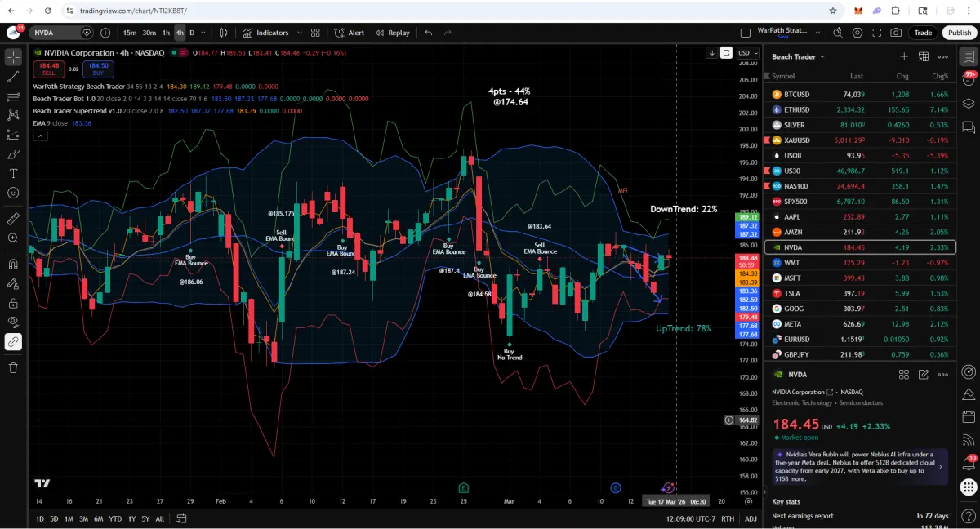Switch to 1h timeframe
Image resolution: width=980 pixels, height=529 pixels.
(166, 33)
